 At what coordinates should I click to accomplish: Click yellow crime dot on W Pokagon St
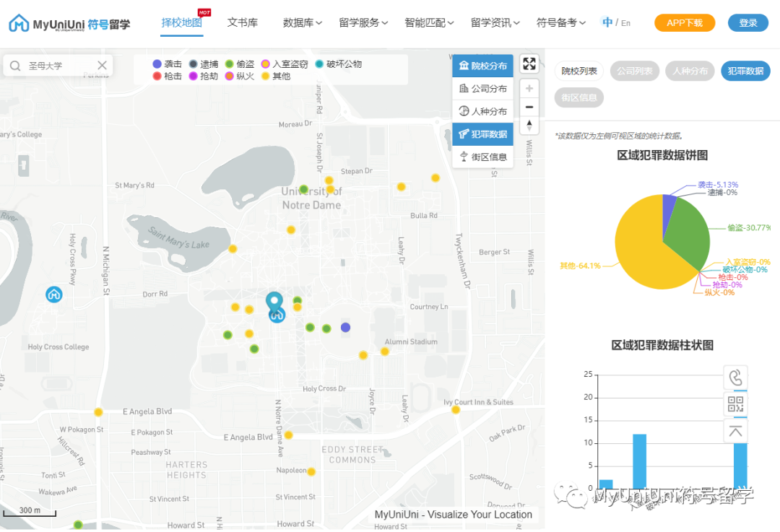tap(98, 412)
